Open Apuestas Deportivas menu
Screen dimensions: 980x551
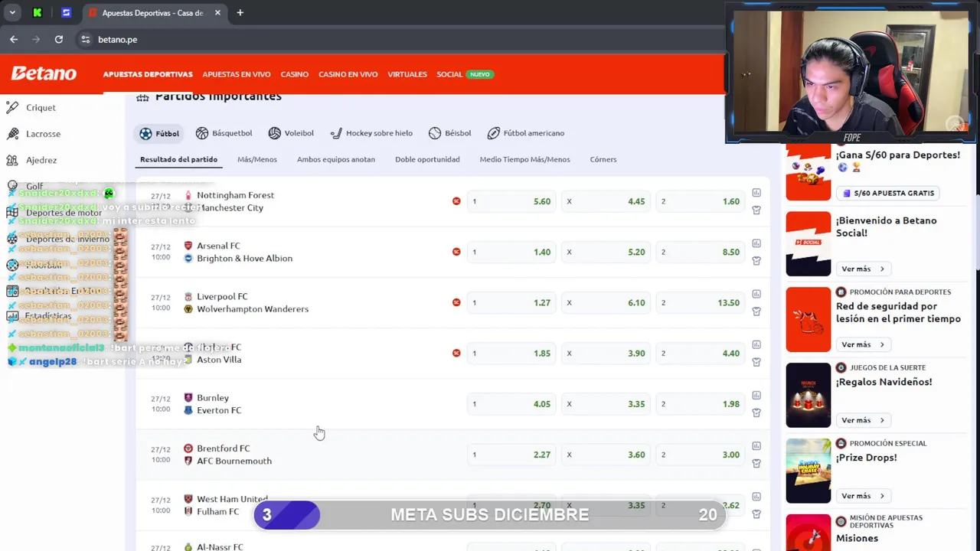pyautogui.click(x=148, y=74)
